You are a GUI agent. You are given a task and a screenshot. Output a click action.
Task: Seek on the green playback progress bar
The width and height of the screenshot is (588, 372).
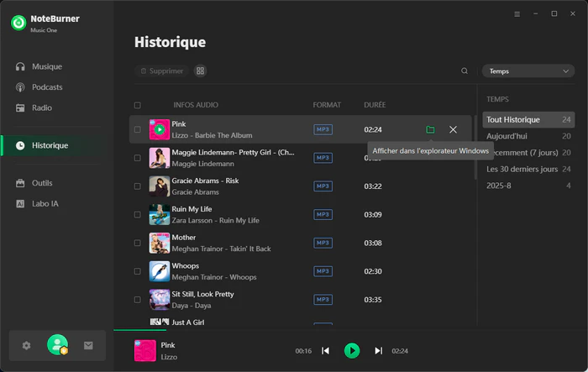[140, 330]
